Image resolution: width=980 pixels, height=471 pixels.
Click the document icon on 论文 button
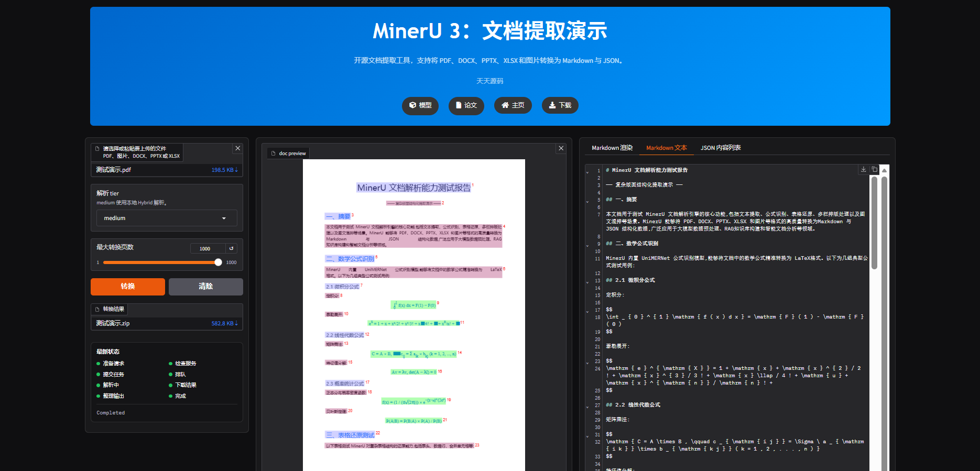(x=459, y=105)
